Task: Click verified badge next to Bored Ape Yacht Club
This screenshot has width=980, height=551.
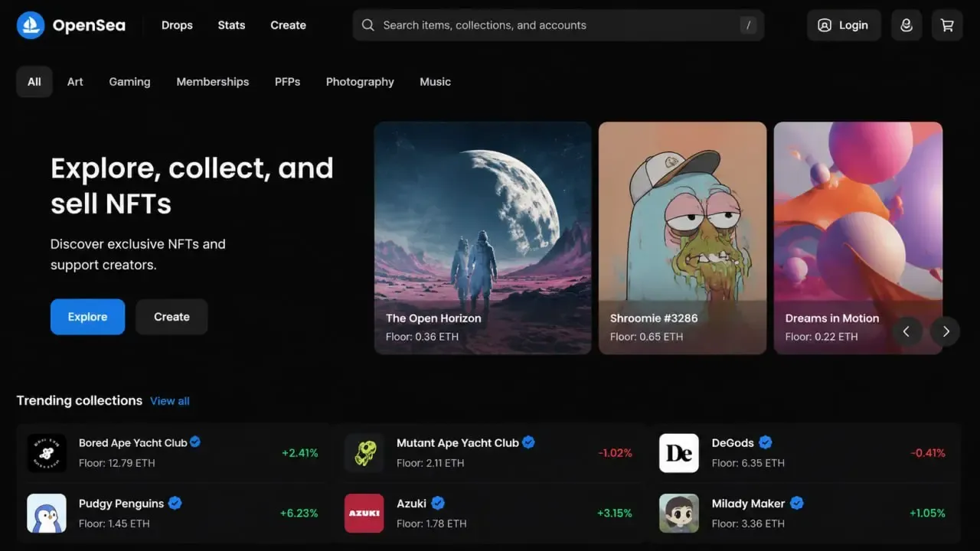Action: click(195, 442)
